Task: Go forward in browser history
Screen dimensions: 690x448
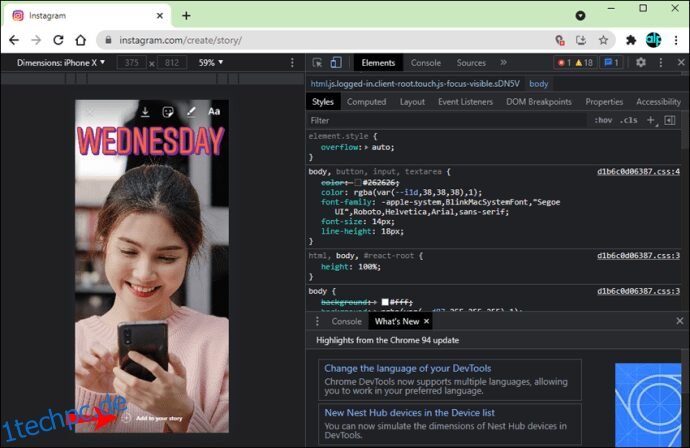Action: (x=36, y=40)
